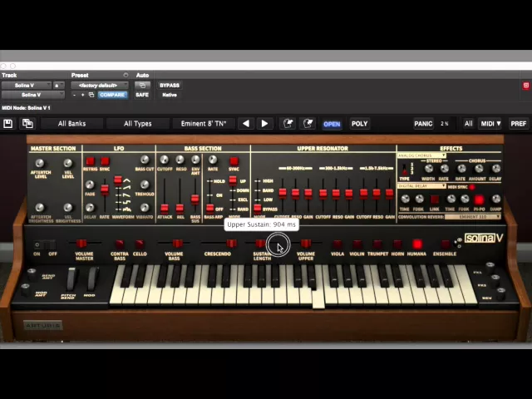Screen dimensions: 532x399
Task: Click the chorus Amount knob
Action: (x=479, y=168)
